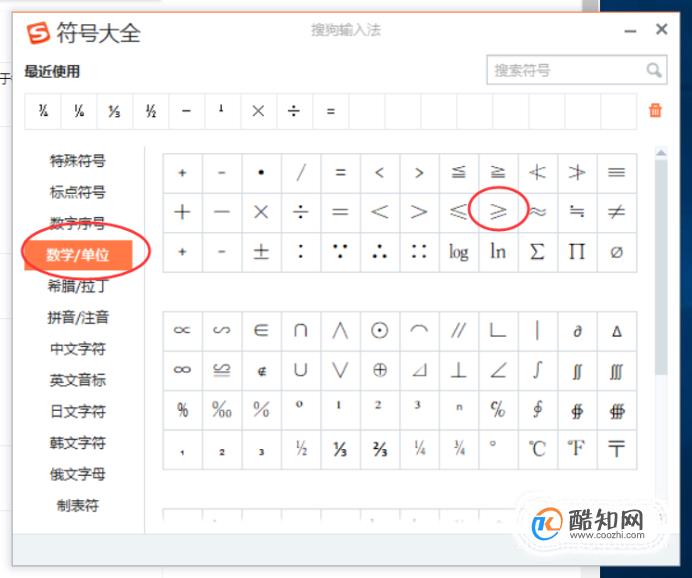Screen dimensions: 692x578
Task: Insert the ≠ not-equal symbol
Action: point(617,212)
